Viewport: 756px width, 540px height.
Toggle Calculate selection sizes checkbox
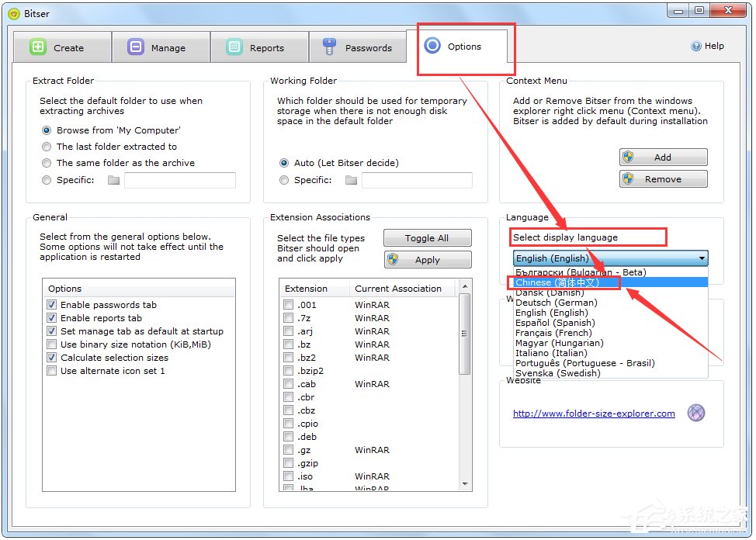coord(51,357)
